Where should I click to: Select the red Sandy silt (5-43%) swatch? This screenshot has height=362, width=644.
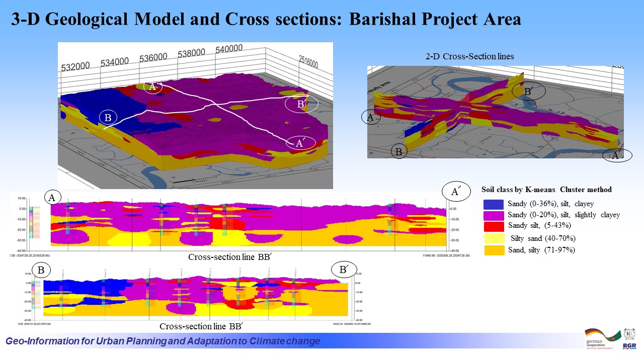(x=494, y=226)
